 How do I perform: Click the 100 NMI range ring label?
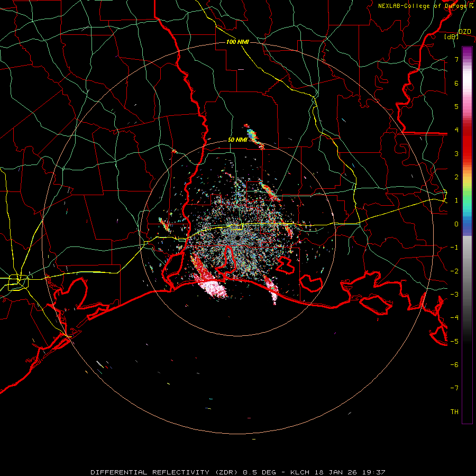click(237, 42)
